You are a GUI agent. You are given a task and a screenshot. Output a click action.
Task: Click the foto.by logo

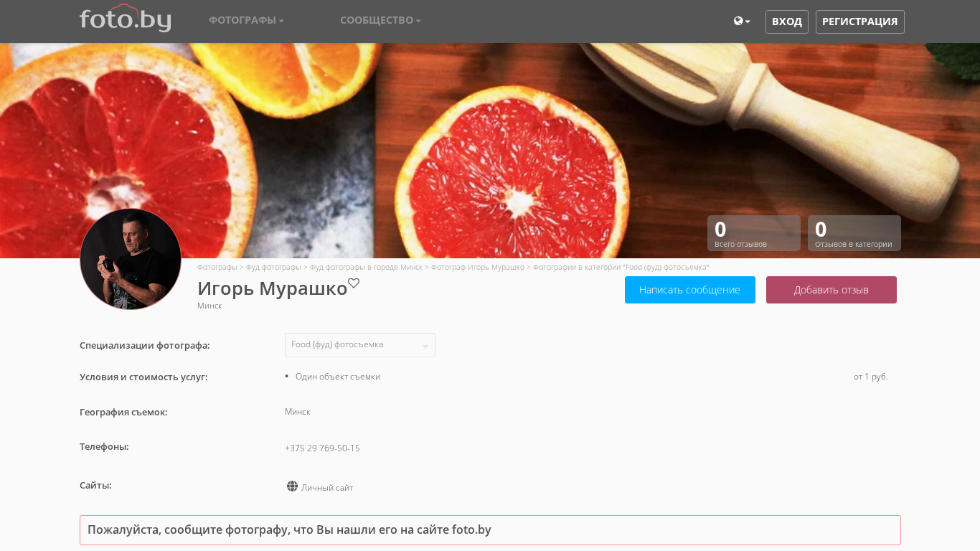[x=126, y=19]
